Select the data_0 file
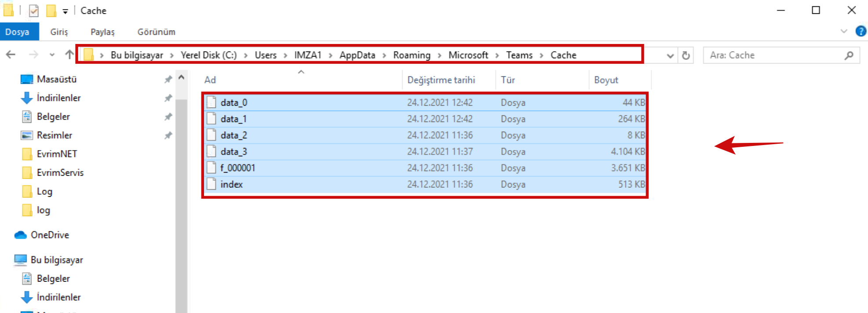 (x=425, y=102)
